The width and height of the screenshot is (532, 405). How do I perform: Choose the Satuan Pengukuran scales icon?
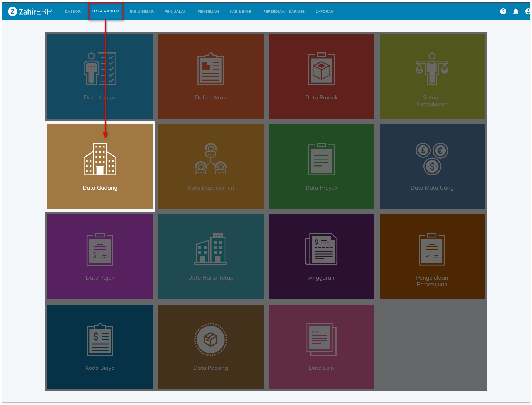tap(432, 69)
